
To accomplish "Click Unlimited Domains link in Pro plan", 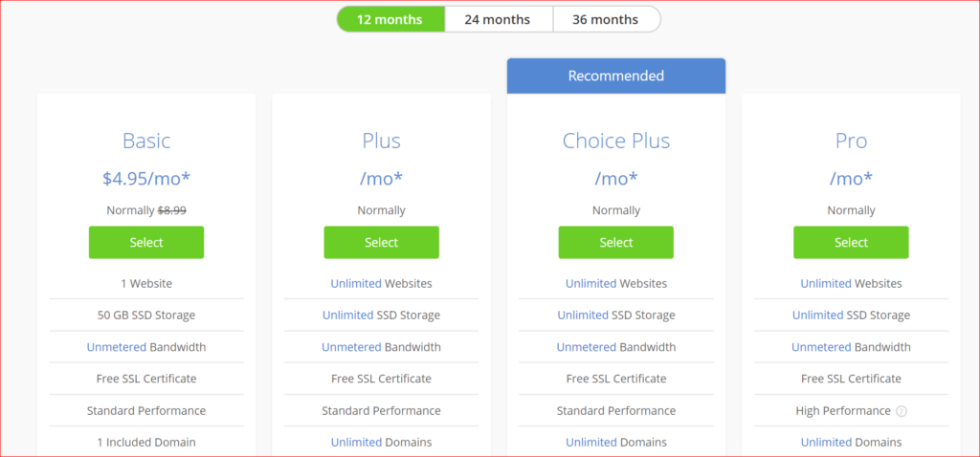I will 825,443.
